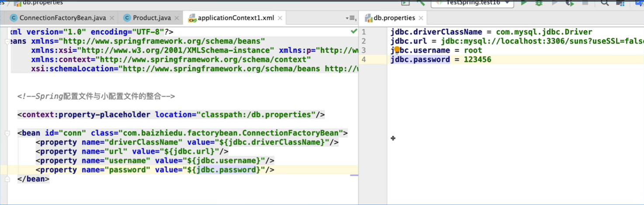Switch to the Product.java tab

pyautogui.click(x=152, y=18)
